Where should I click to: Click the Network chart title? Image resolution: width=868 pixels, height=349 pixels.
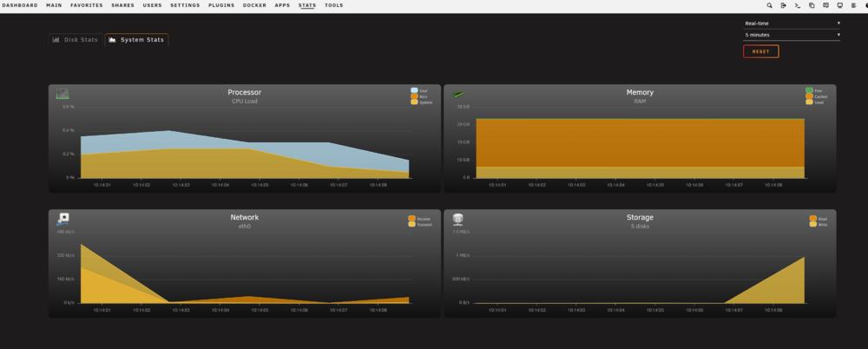pos(244,218)
